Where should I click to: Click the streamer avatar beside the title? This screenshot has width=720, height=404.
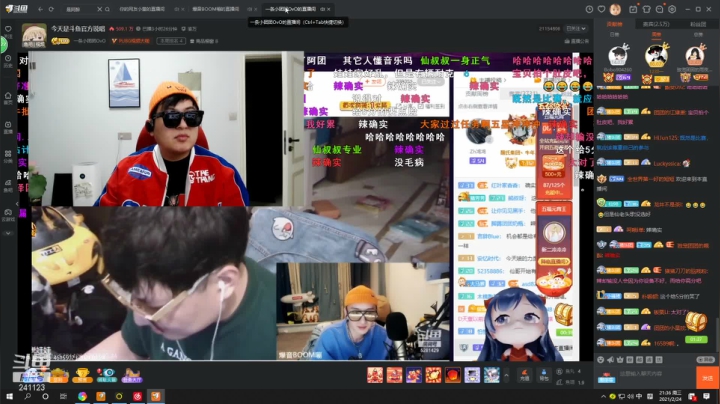point(34,35)
